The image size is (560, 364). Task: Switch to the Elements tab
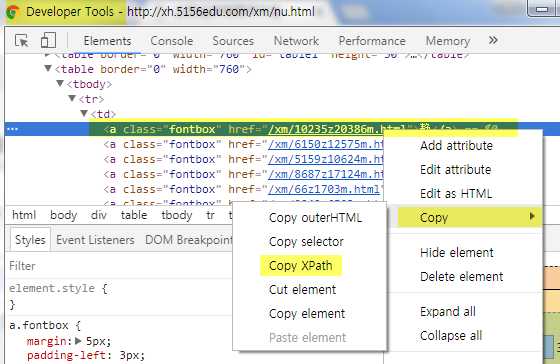(107, 41)
